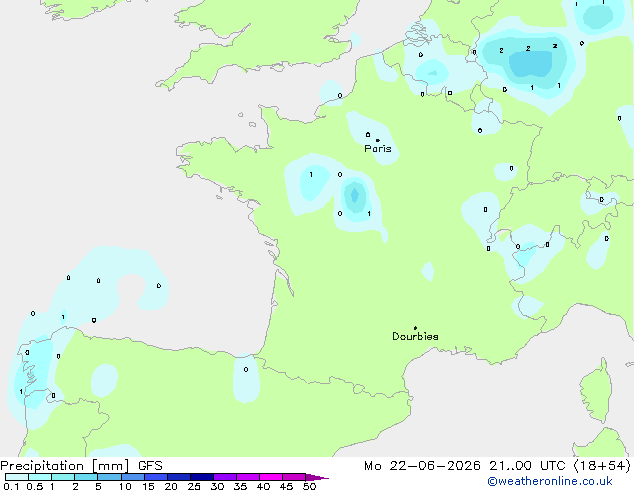The image size is (634, 490).
Task: Select the 0.5 to 1 mm legend swatch
Action: click(40, 477)
